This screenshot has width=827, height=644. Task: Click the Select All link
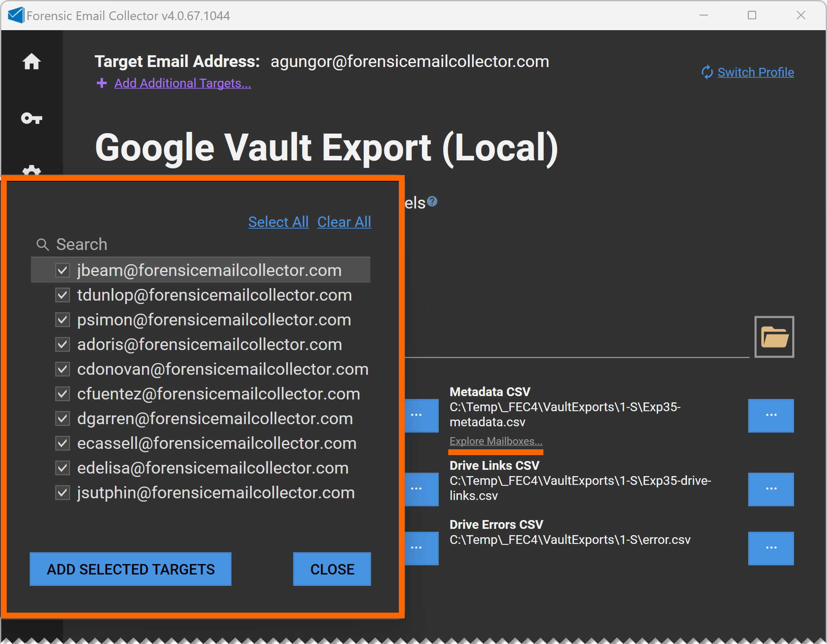(x=278, y=222)
